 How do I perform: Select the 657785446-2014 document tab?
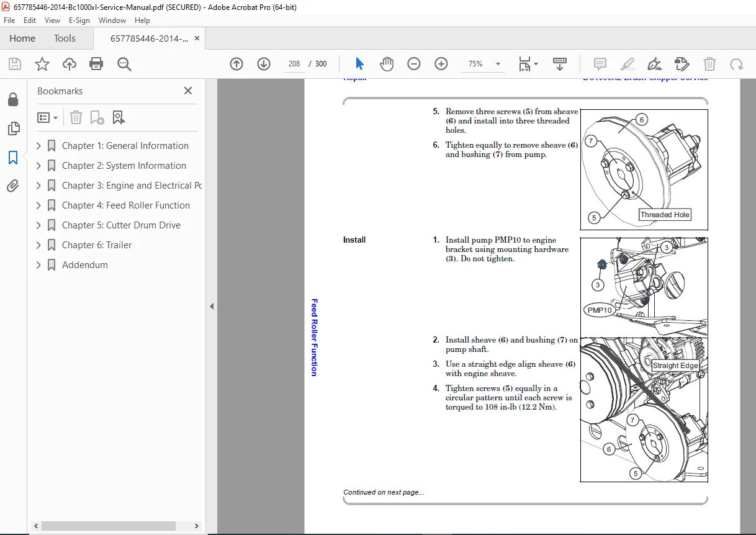(149, 38)
